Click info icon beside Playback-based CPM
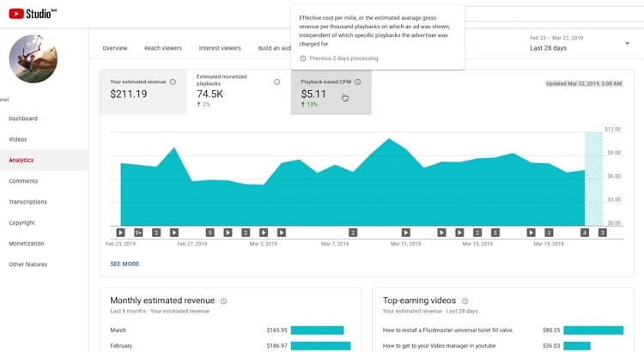The width and height of the screenshot is (644, 352). (x=358, y=82)
